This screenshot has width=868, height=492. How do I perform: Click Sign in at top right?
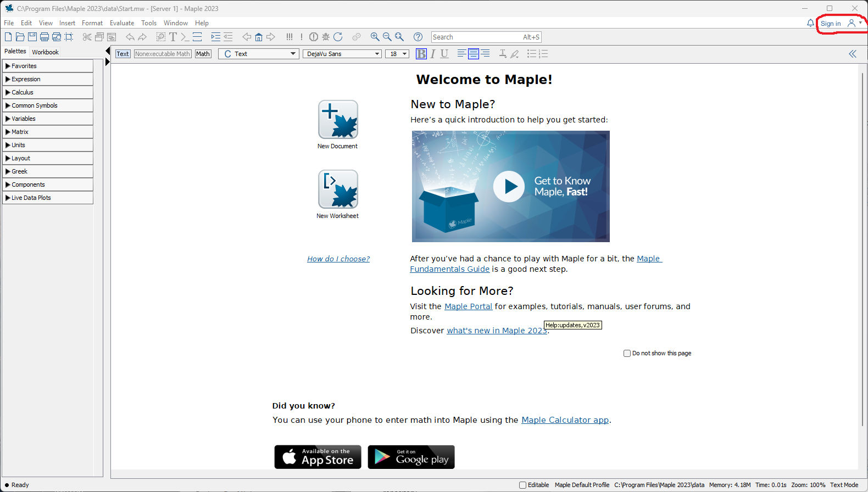(x=831, y=24)
